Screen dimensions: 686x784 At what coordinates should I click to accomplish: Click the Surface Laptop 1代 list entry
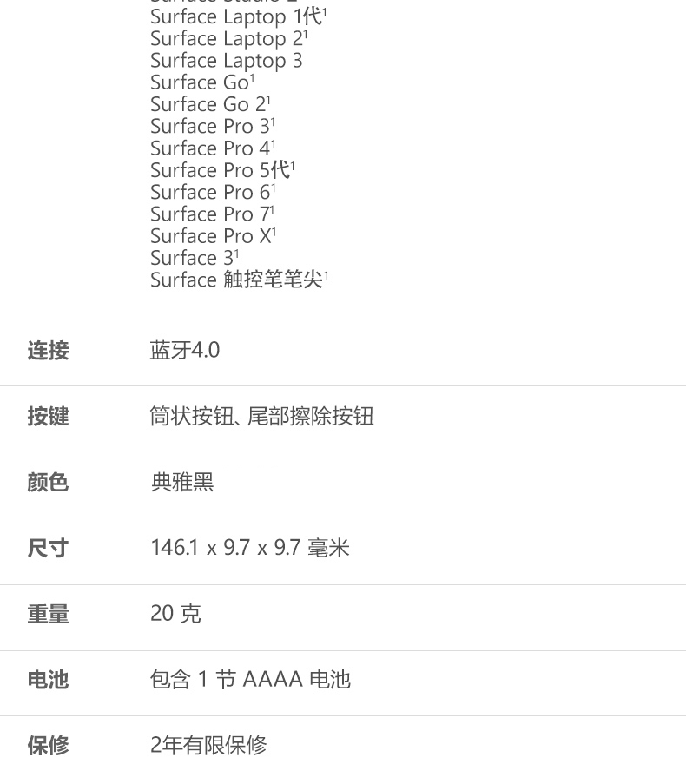pos(239,16)
